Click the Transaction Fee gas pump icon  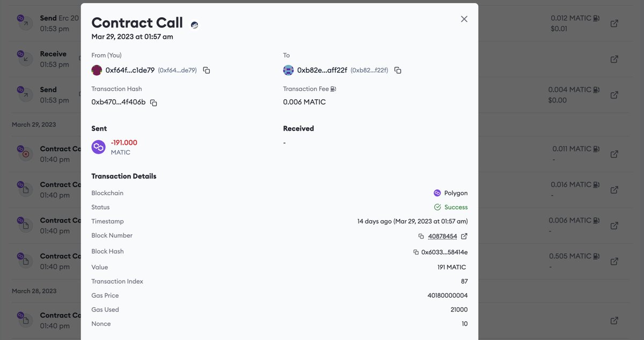click(x=333, y=89)
